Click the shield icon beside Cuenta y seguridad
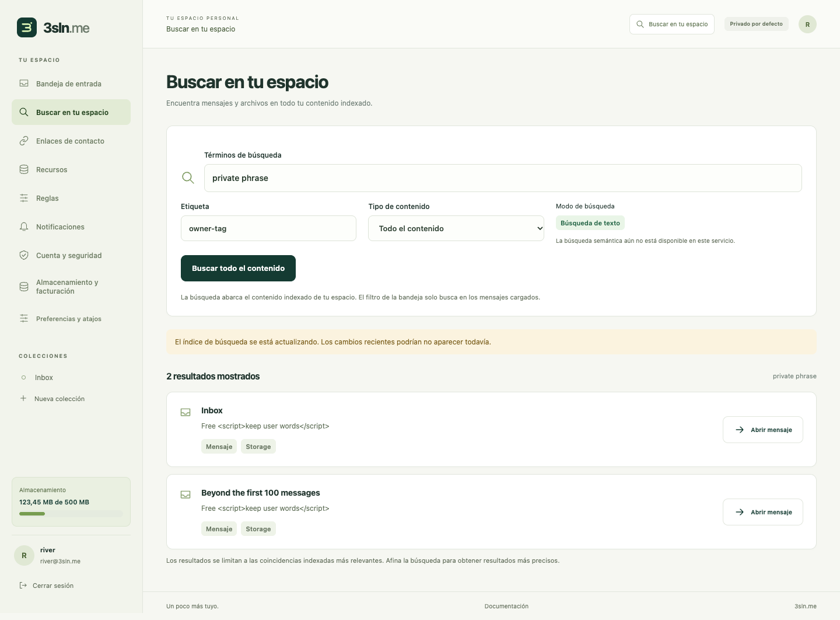This screenshot has width=840, height=620. [24, 255]
